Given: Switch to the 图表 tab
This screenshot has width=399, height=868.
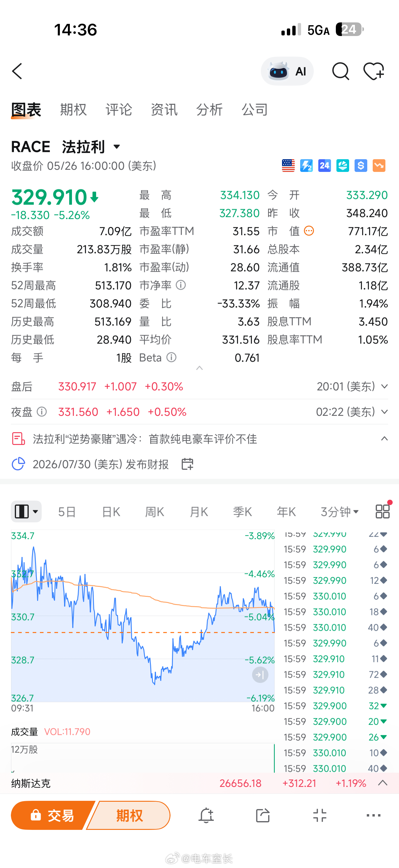Looking at the screenshot, I should [26, 110].
